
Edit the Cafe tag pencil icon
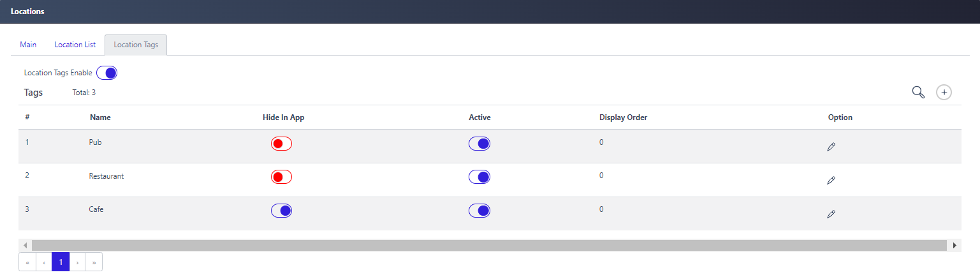pos(831,214)
